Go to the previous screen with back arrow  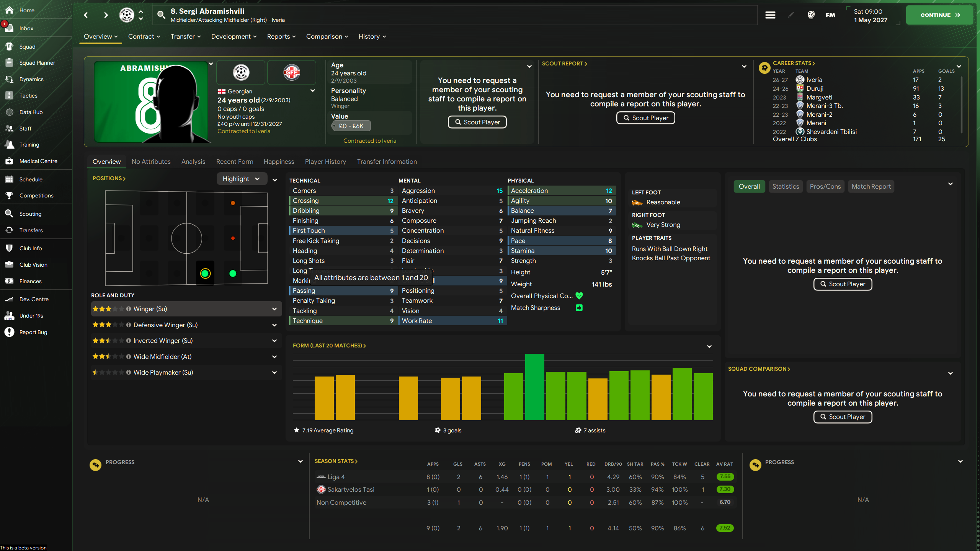(86, 15)
